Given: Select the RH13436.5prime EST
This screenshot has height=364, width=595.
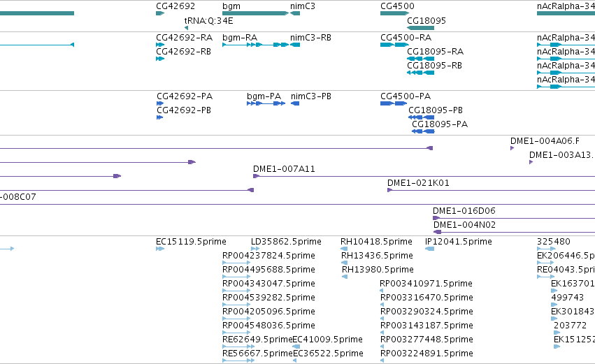Looking at the screenshot, I should pos(344,263).
